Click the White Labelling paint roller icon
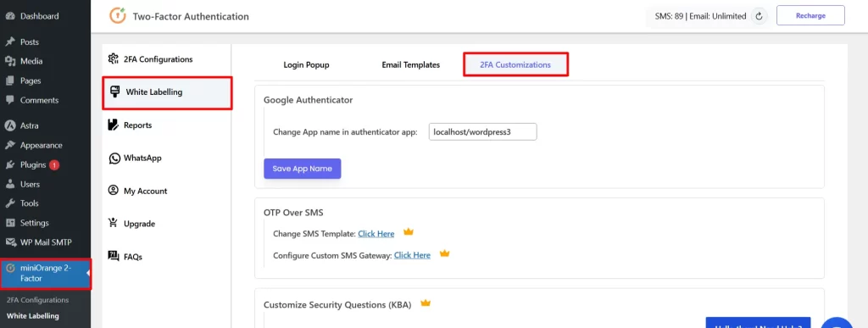Viewport: 868px width, 328px height. pos(115,92)
